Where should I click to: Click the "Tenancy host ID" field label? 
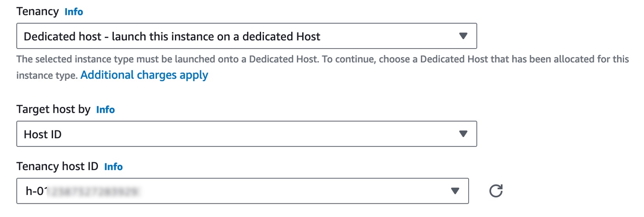(x=57, y=166)
